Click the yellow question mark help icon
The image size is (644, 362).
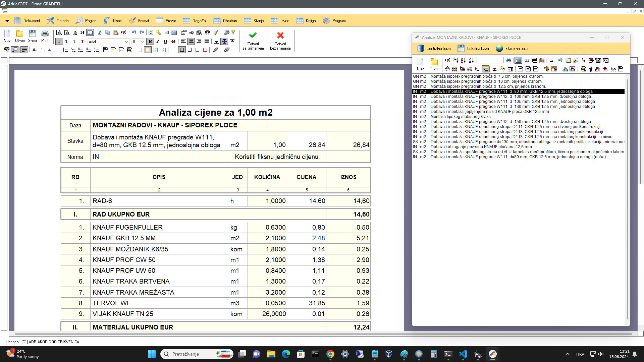point(233,33)
